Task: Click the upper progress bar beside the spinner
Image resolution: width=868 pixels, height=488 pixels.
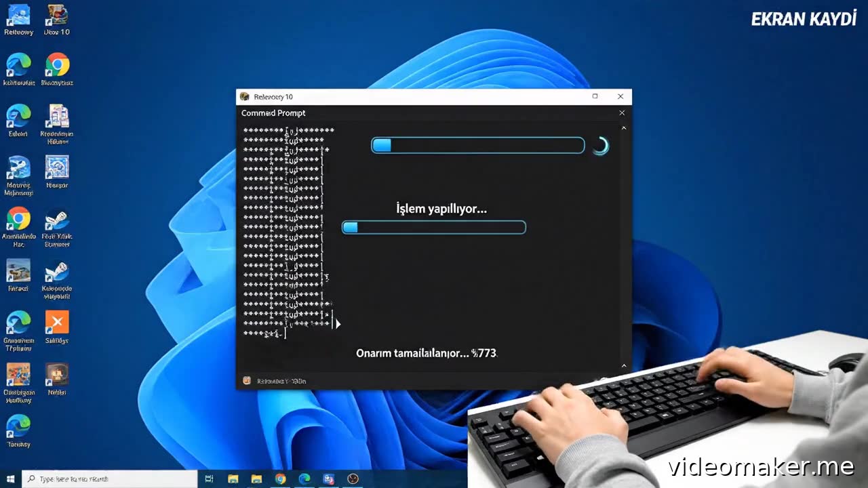Action: tap(477, 145)
